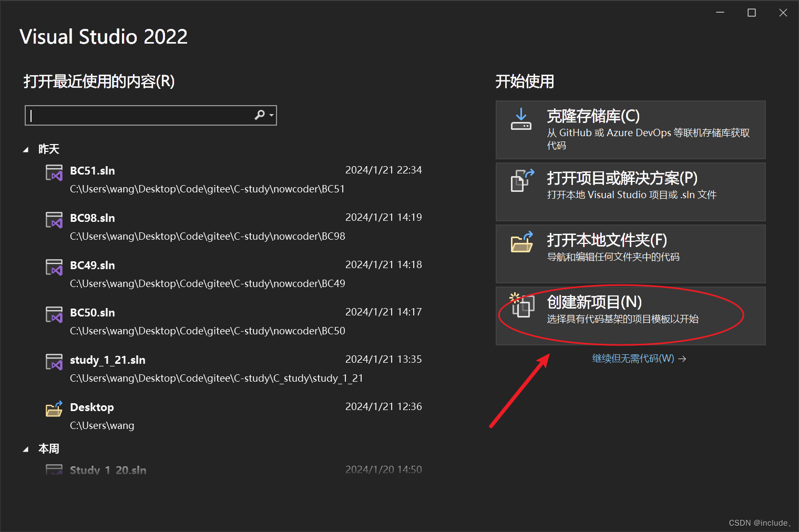799x532 pixels.
Task: Click the Desktop folder icon in recent list
Action: [54, 408]
